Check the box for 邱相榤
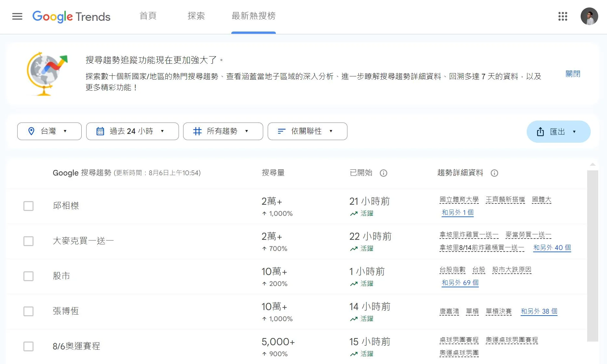This screenshot has width=607, height=364. click(x=29, y=206)
